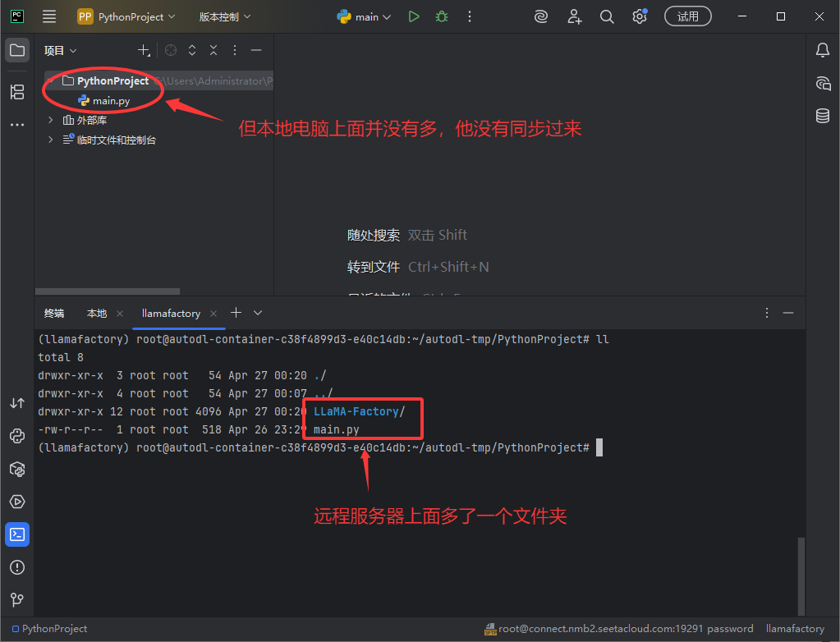The width and height of the screenshot is (840, 642).
Task: Click PythonProject in status bar
Action: coord(50,629)
